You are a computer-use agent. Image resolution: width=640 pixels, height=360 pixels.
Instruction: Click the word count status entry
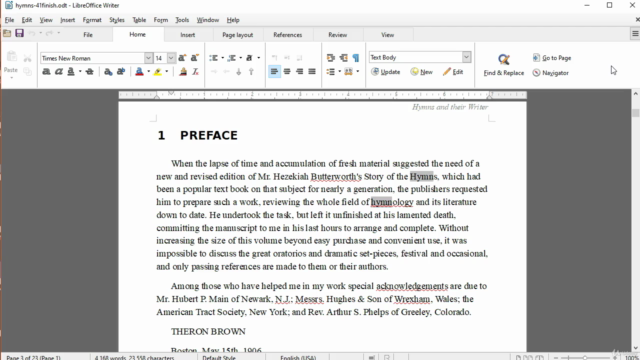click(134, 358)
